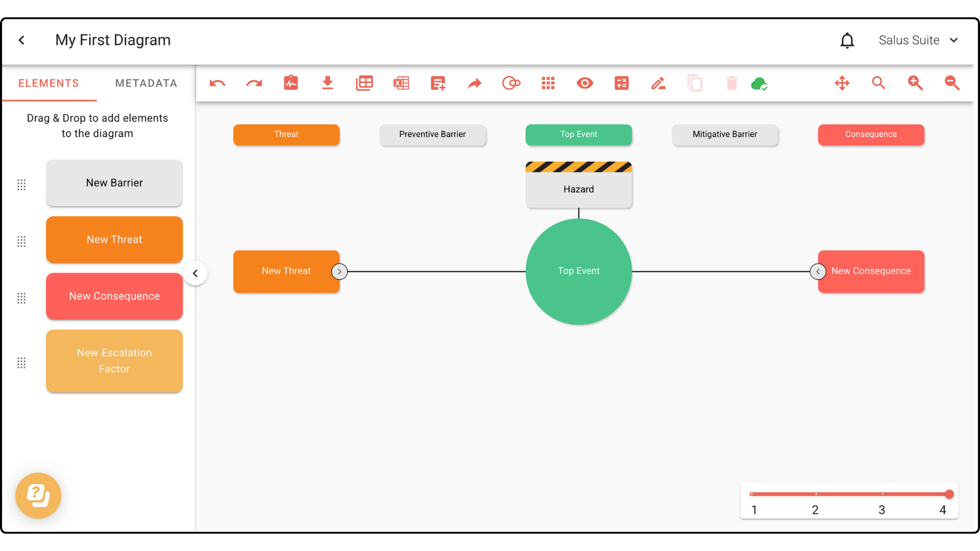Click the redo arrow icon
Screen dimensions: 980x551
(254, 83)
